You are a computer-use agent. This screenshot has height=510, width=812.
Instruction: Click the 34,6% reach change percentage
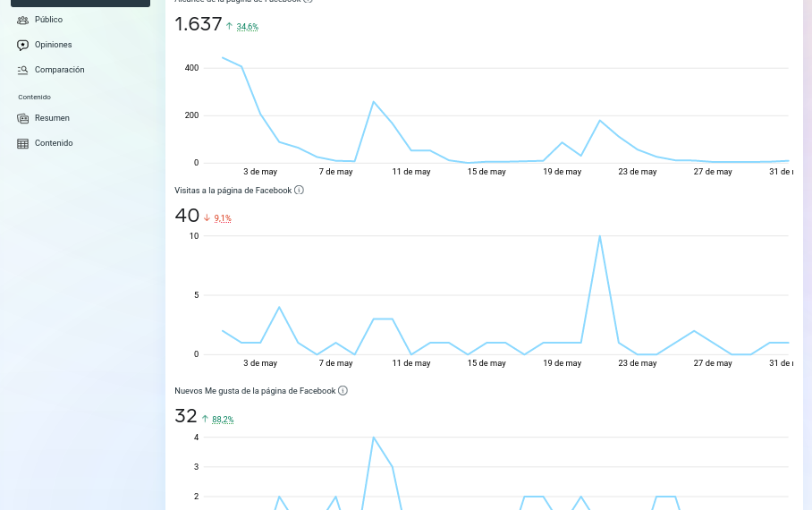pos(247,27)
